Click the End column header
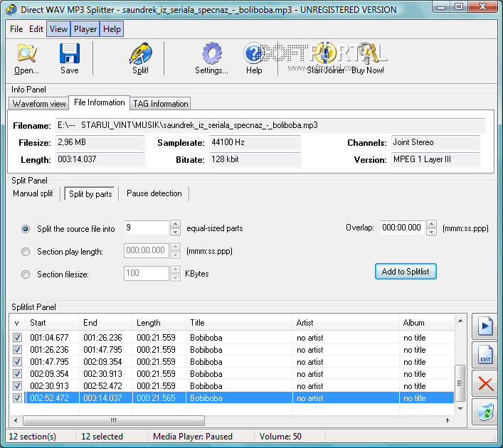Image resolution: width=503 pixels, height=448 pixels. [x=105, y=323]
